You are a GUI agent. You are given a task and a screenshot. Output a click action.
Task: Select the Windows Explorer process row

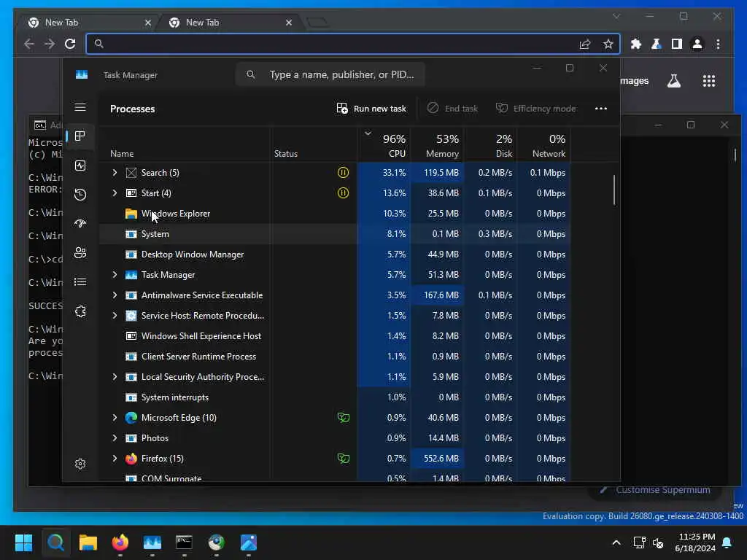pyautogui.click(x=334, y=214)
